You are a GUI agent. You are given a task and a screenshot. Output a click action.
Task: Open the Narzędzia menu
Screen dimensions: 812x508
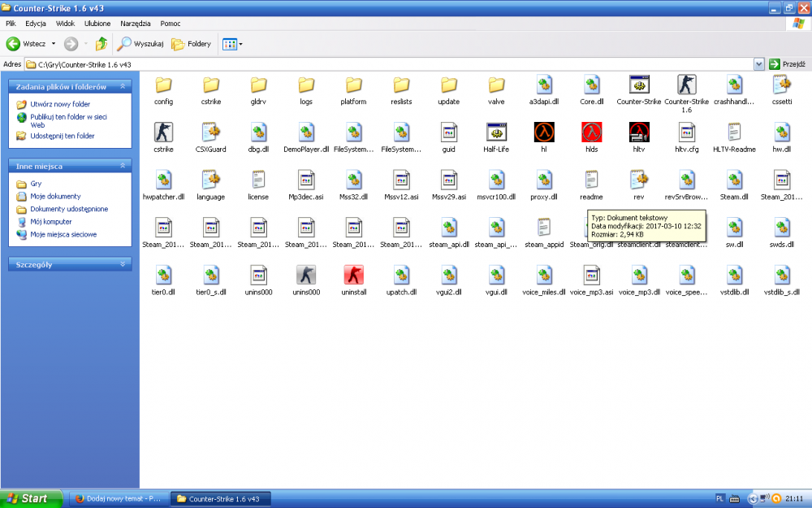(134, 23)
